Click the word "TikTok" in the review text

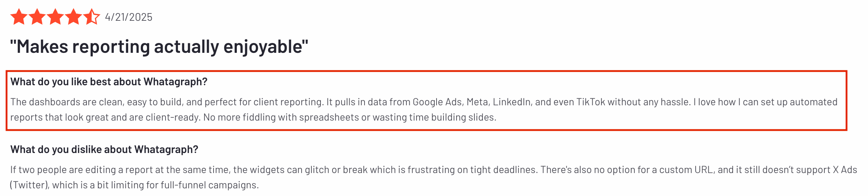tap(591, 102)
